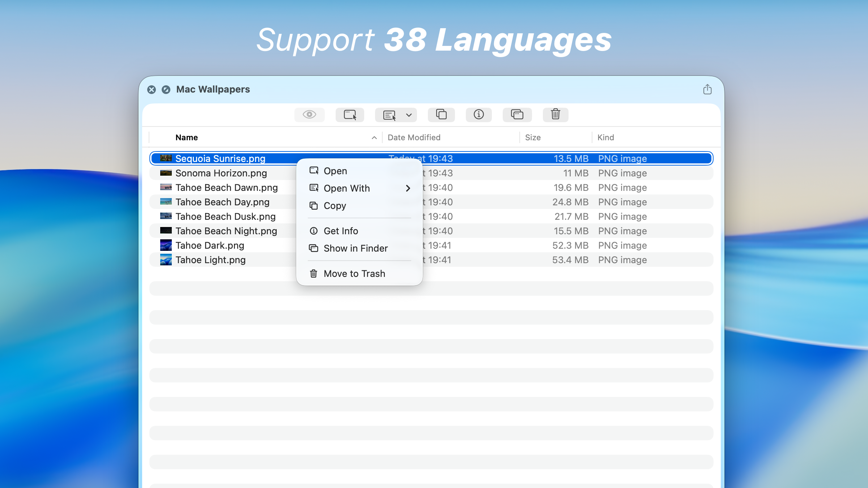
Task: Select the Tahoe Dark.png thumbnail
Action: (x=165, y=245)
